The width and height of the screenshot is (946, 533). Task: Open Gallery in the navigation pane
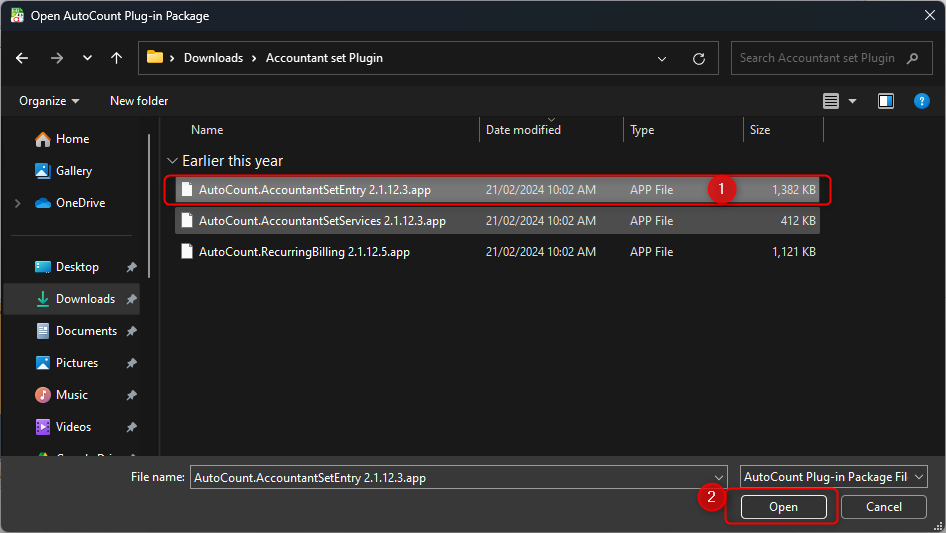(73, 171)
